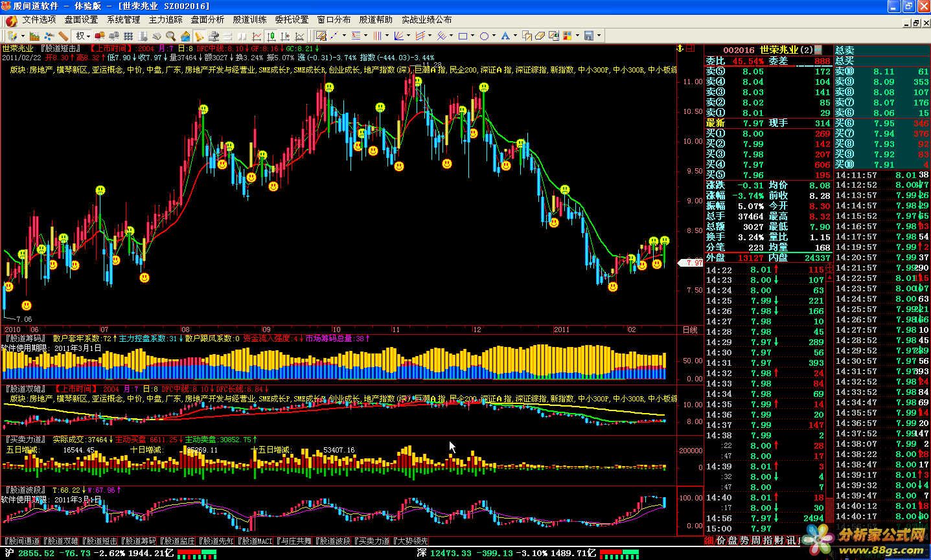
Task: Switch to the 股道双雄 indicator tab
Action: (x=62, y=541)
